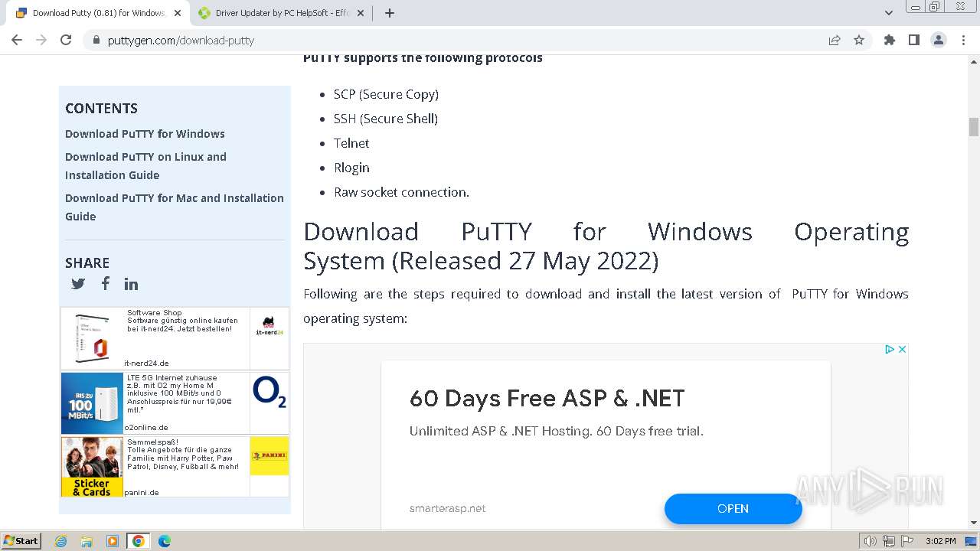The image size is (980, 551).
Task: Open the tab search chevron
Action: pyautogui.click(x=889, y=13)
